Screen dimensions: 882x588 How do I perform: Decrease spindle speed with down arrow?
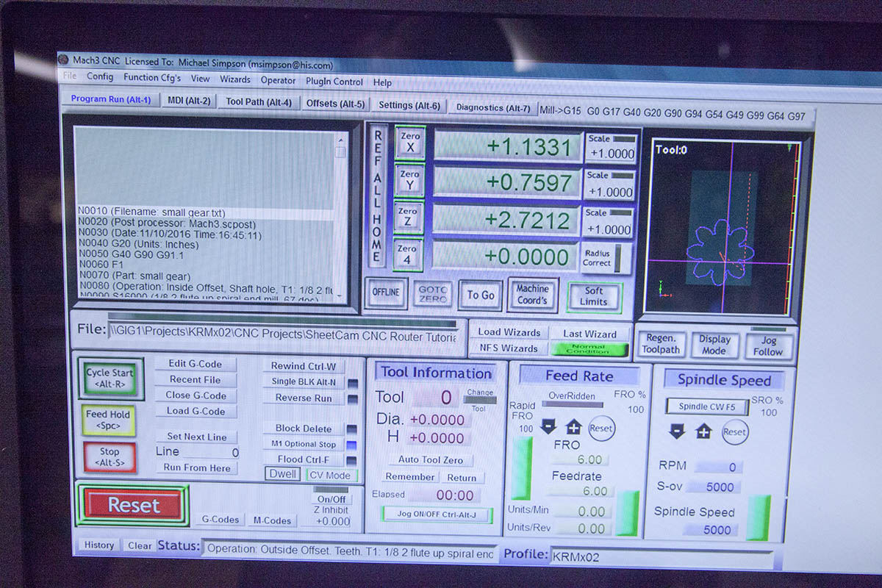pos(677,431)
